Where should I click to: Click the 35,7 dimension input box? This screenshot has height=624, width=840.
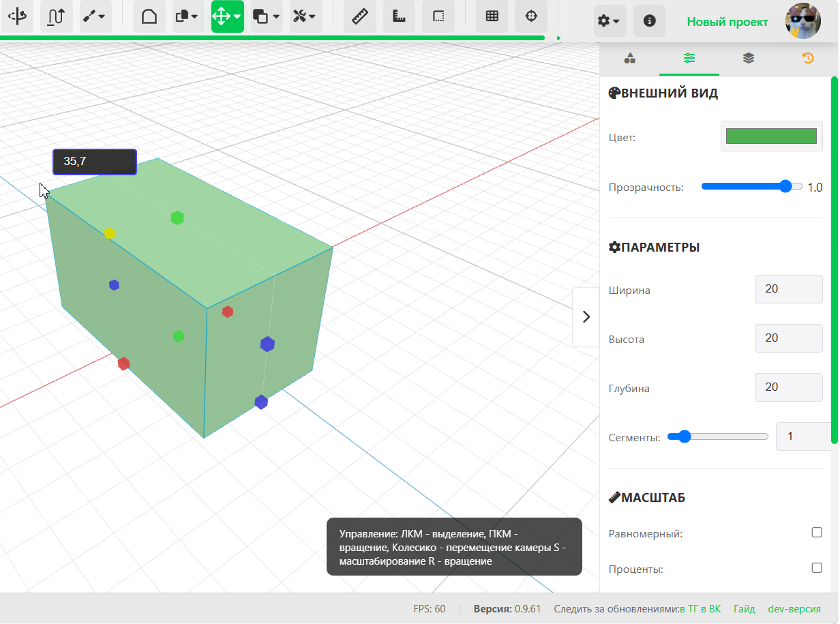coord(95,162)
